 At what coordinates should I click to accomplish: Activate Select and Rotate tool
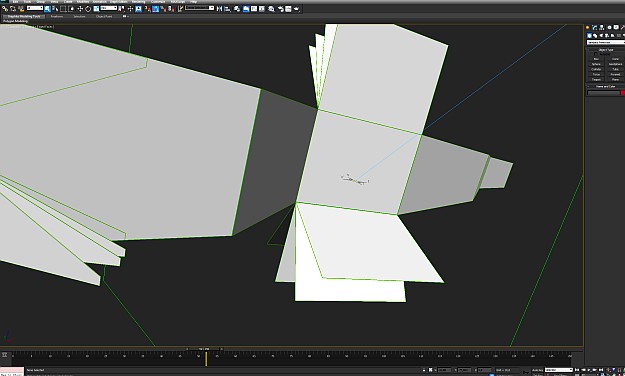coord(88,9)
